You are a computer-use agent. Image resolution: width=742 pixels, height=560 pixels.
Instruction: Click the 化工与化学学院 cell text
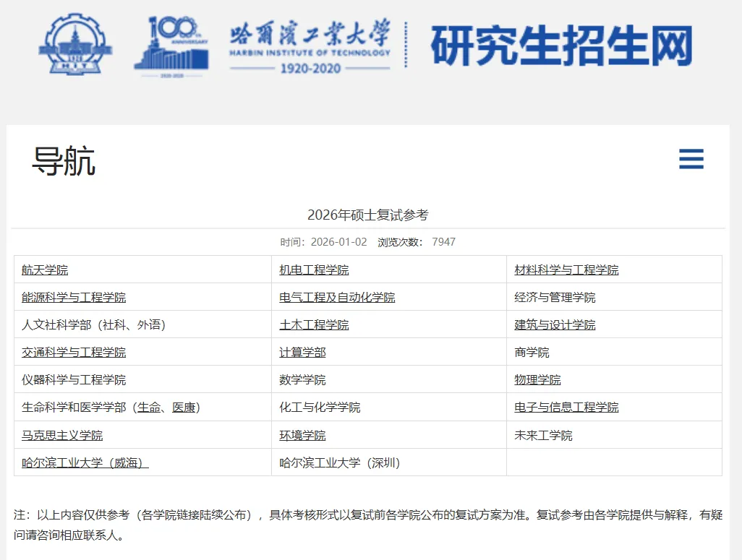pyautogui.click(x=320, y=408)
